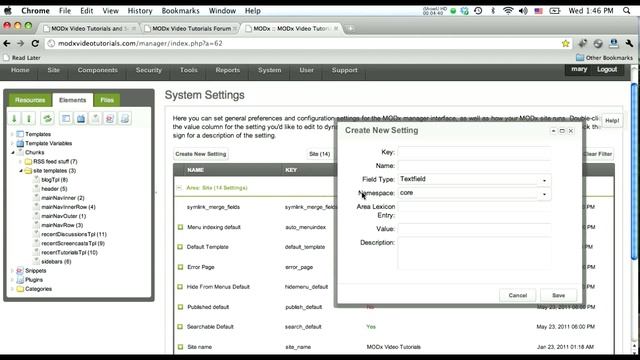Expand Error Page setting description
640x360 pixels.
(180, 267)
